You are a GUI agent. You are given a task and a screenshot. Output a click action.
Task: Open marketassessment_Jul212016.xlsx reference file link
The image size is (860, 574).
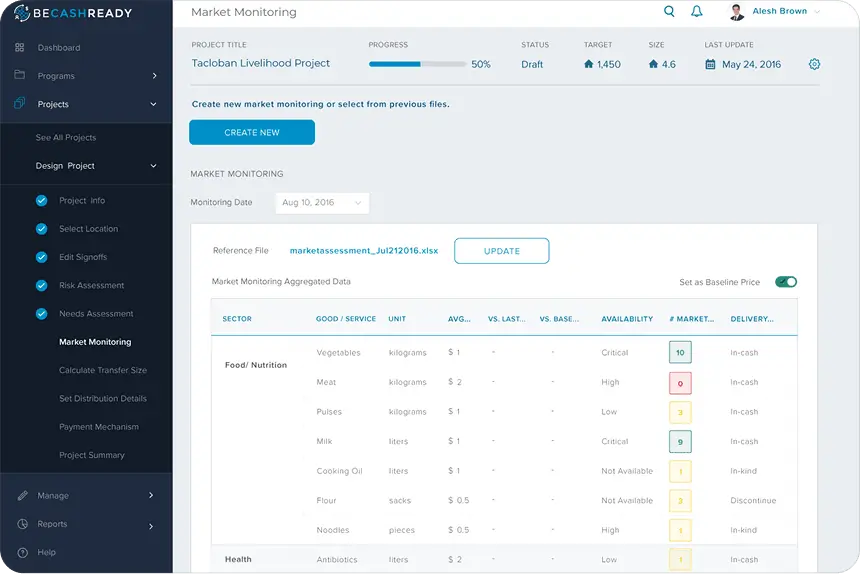363,251
